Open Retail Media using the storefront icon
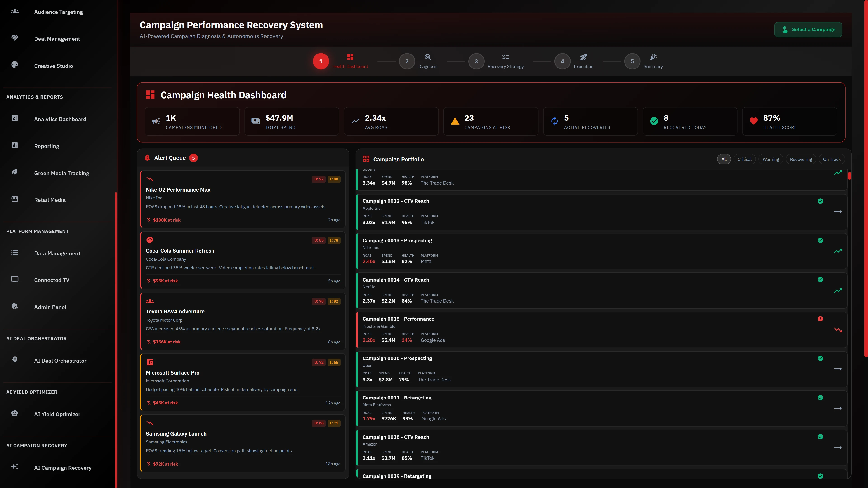868x488 pixels. coord(14,199)
